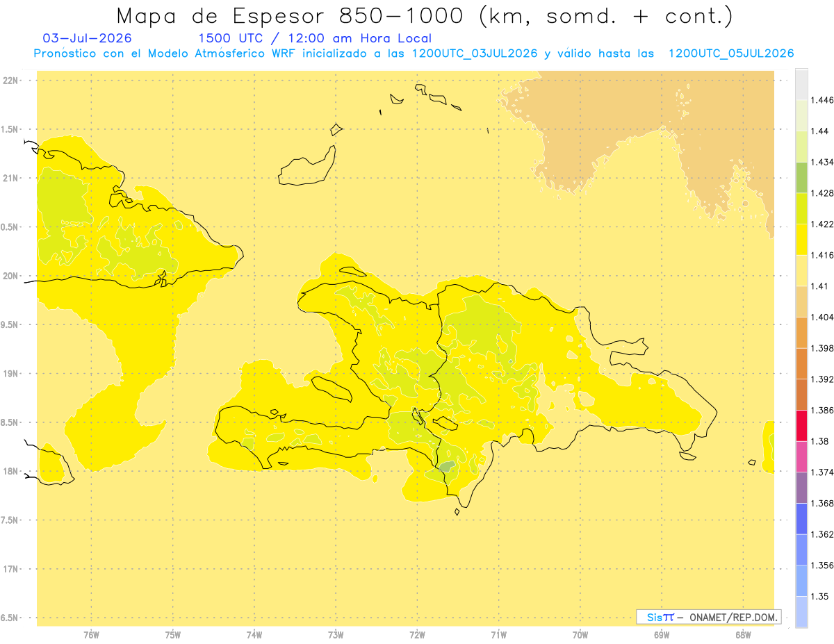The height and width of the screenshot is (644, 834).
Task: Click the legend value 1.398
Action: click(x=822, y=348)
